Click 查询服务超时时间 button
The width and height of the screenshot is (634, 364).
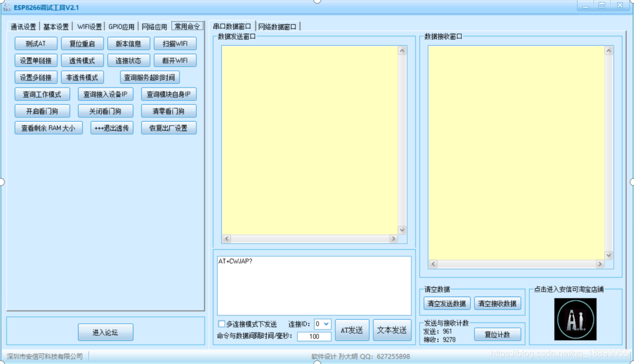tap(149, 77)
